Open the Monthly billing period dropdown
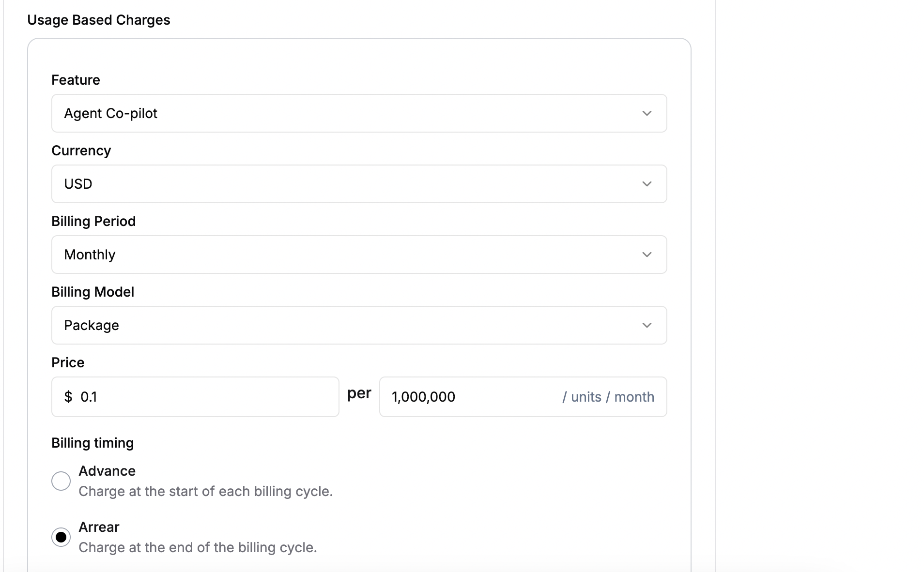The image size is (924, 572). 359,255
